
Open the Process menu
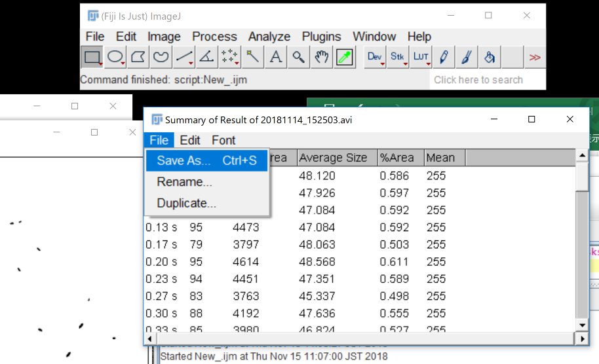click(214, 37)
